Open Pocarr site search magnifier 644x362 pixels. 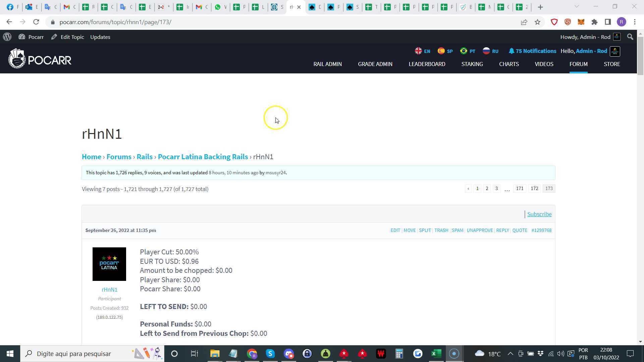click(630, 37)
